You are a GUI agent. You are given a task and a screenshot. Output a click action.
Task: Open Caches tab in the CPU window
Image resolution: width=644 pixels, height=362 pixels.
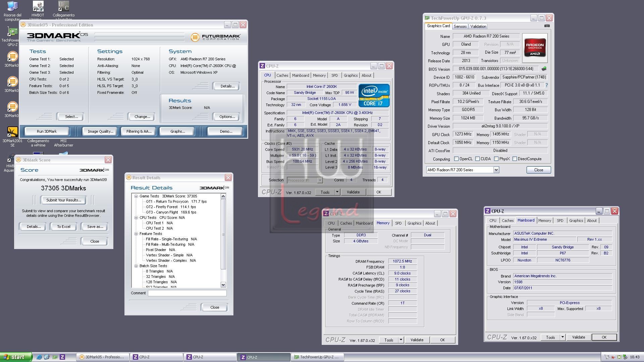[x=282, y=75]
